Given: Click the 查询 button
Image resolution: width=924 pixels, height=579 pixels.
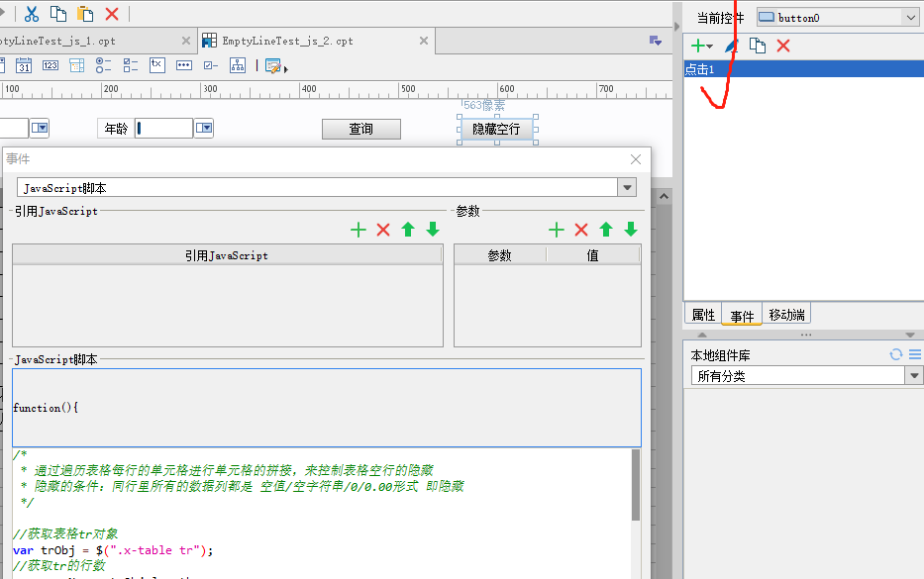Looking at the screenshot, I should (x=361, y=129).
